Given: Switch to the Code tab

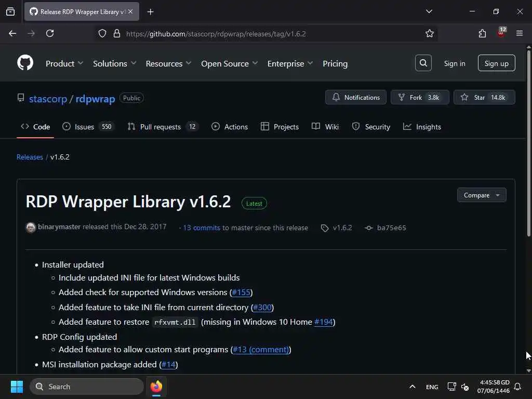Looking at the screenshot, I should pyautogui.click(x=35, y=127).
